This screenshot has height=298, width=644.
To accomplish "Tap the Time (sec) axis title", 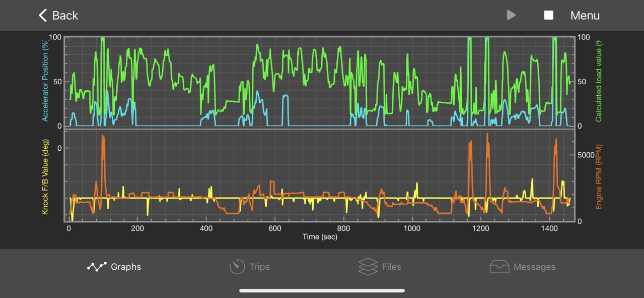I will tap(320, 236).
